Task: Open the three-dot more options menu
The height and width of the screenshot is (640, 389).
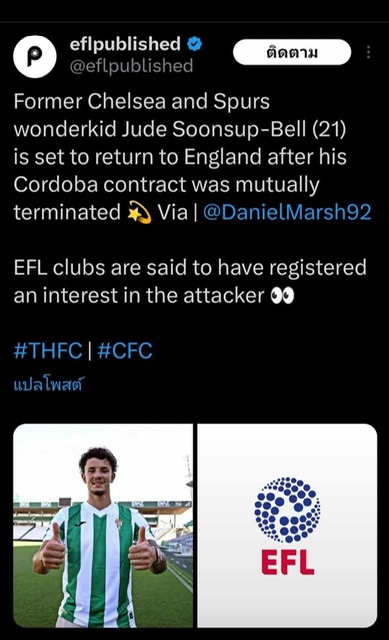Action: tap(368, 52)
